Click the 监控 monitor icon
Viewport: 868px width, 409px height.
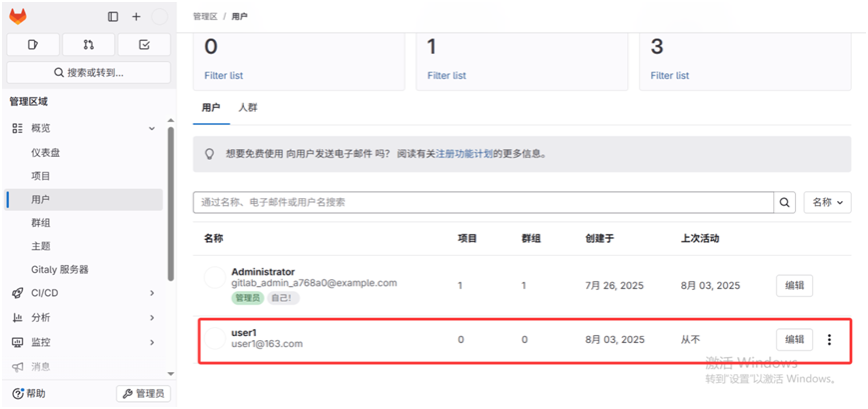point(18,342)
